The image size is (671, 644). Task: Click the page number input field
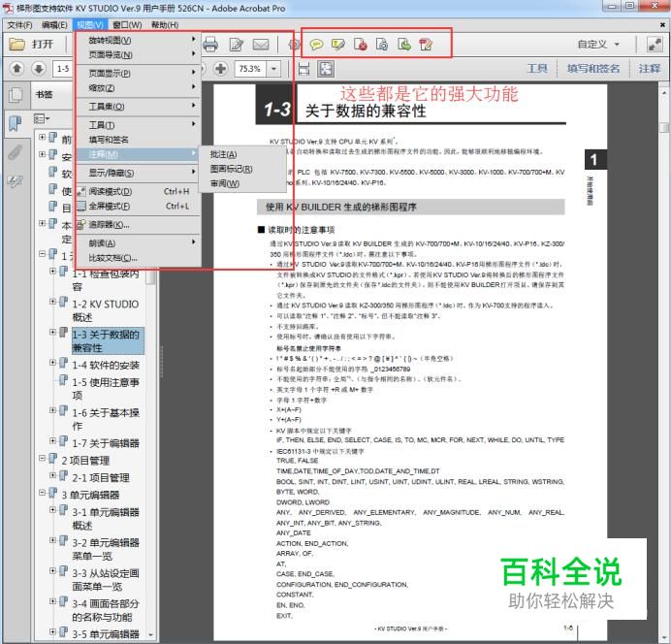click(63, 69)
